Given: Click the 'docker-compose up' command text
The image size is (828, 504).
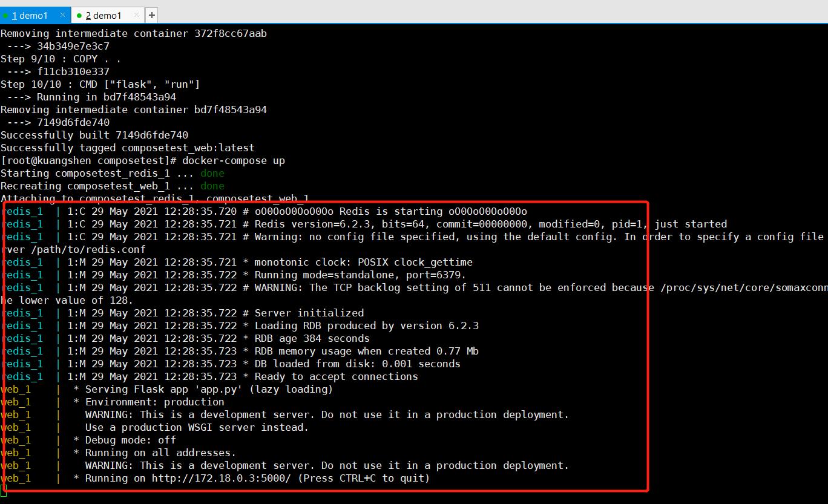Looking at the screenshot, I should tap(234, 161).
